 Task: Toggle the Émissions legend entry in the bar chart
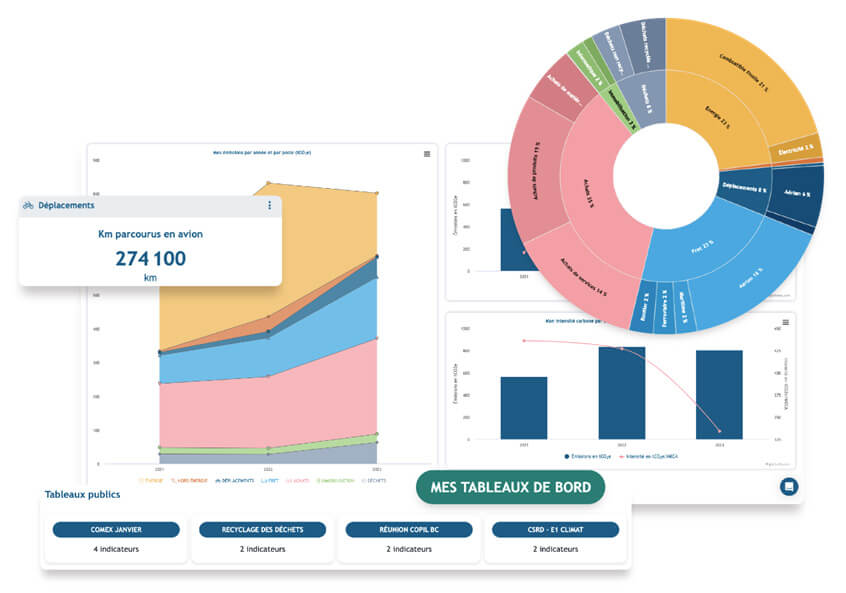click(x=588, y=456)
